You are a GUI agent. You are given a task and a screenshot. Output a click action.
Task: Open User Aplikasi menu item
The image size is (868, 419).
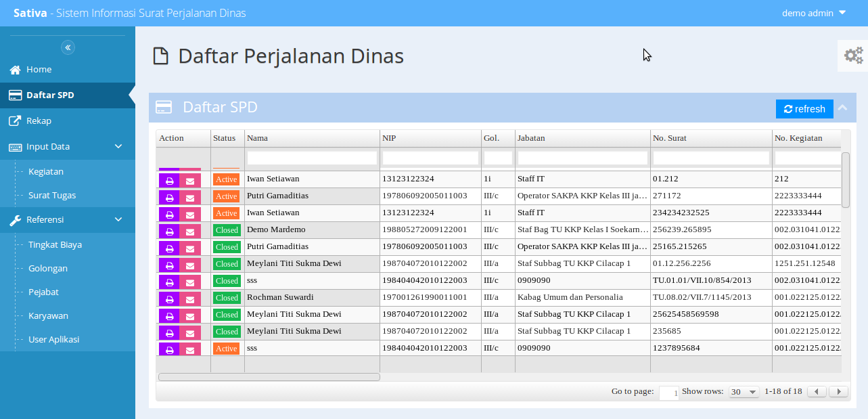click(54, 340)
